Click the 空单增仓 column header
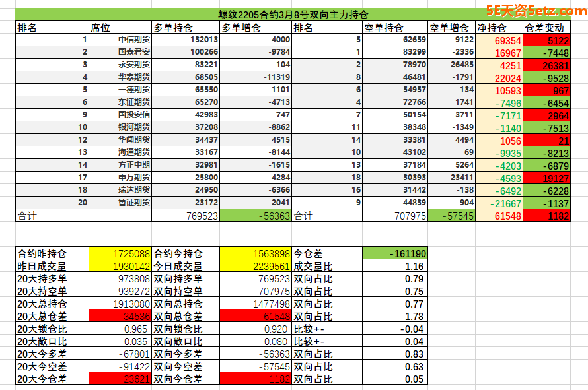 click(451, 28)
